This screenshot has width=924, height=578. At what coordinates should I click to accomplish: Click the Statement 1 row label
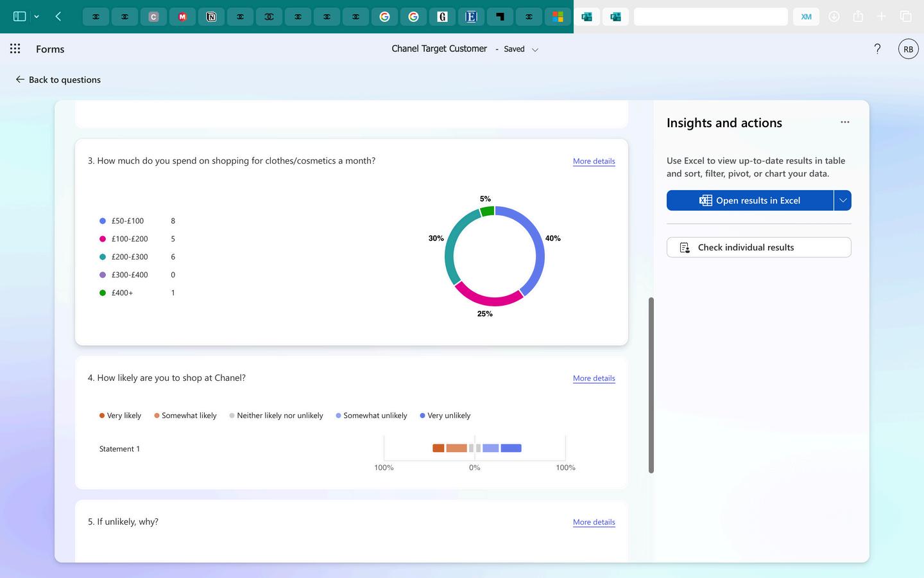click(119, 449)
